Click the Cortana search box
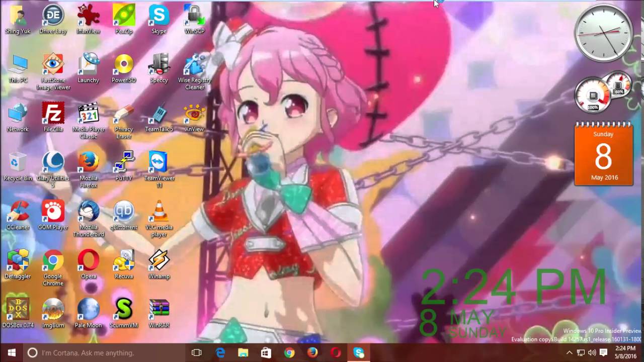The height and width of the screenshot is (362, 644). [105, 352]
